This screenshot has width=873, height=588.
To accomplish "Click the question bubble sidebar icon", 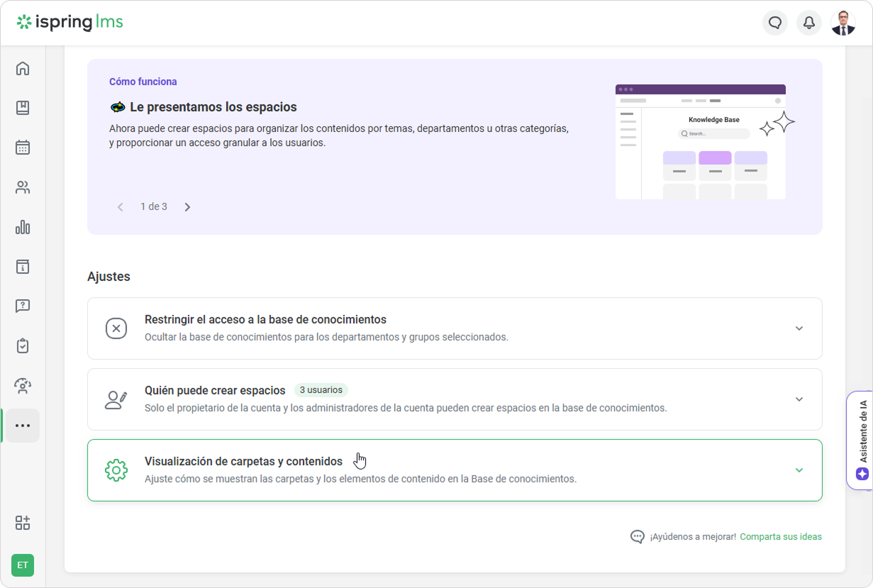I will coord(23,306).
